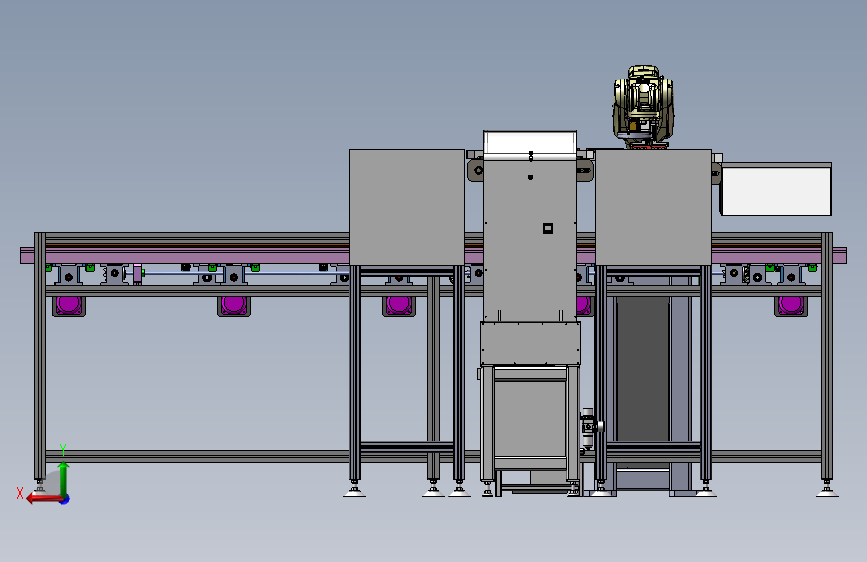Viewport: 867px width, 562px height.
Task: Select the white hood on top of central cabinet
Action: (530, 144)
